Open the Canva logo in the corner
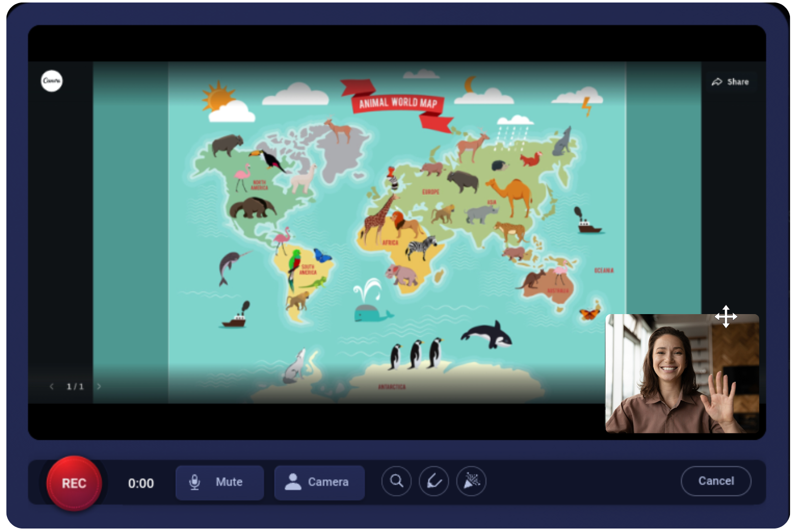This screenshot has height=532, width=797. tap(52, 81)
